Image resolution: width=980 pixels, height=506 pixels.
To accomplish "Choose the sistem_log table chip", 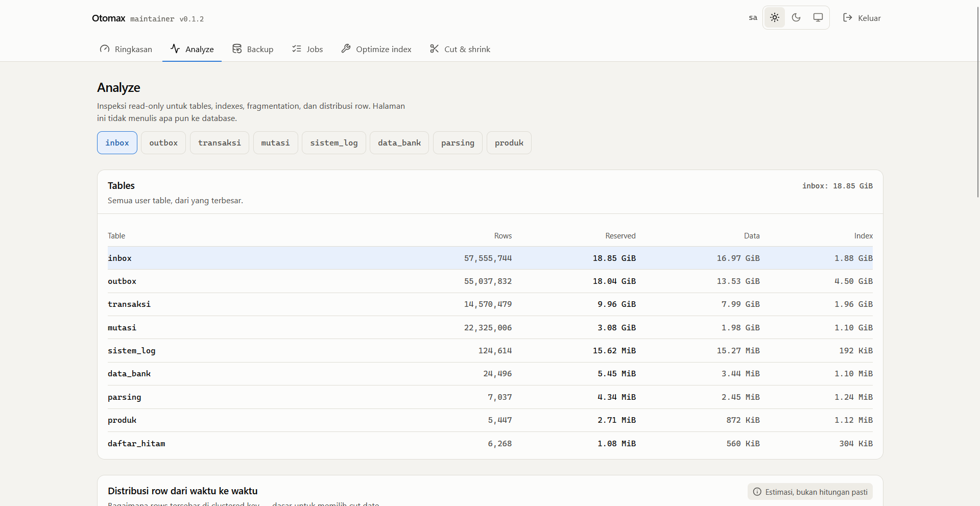I will click(334, 143).
